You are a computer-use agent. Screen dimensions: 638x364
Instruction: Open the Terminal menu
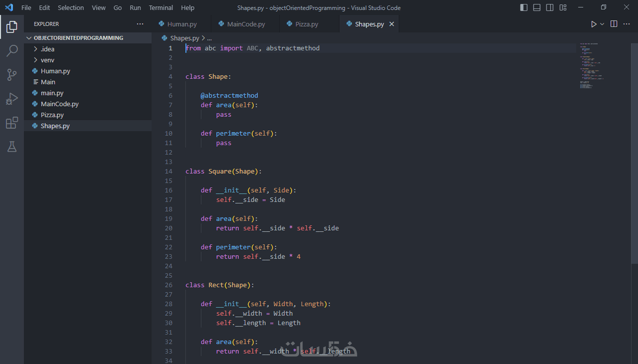click(x=161, y=8)
